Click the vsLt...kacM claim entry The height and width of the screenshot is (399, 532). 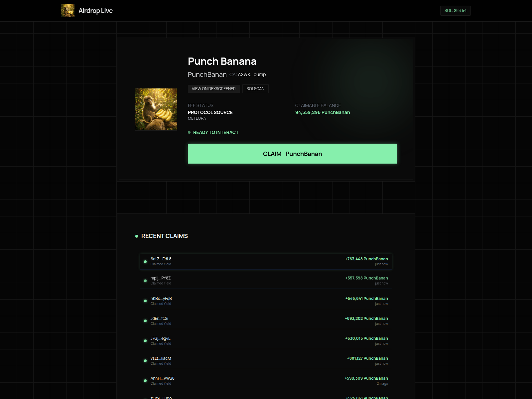tap(266, 361)
